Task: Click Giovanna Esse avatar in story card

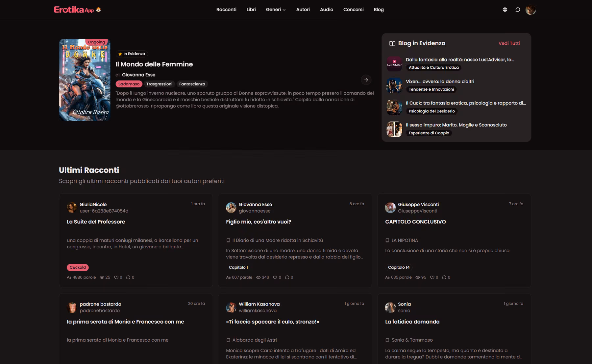Action: pos(231,208)
